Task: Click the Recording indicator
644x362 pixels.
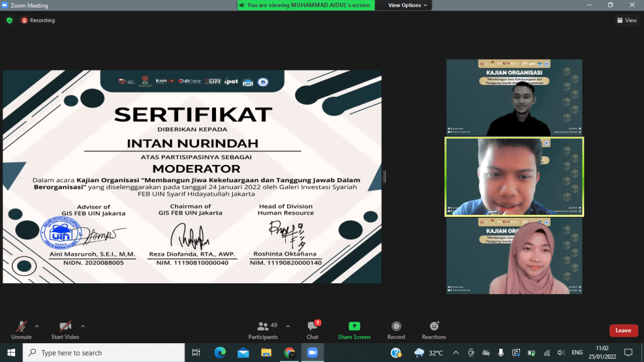Action: tap(38, 20)
